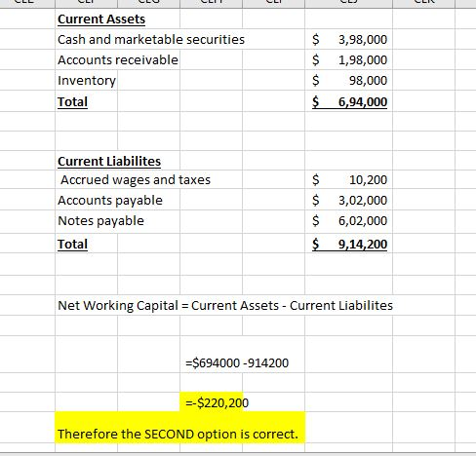Click the 'Current Liabilites' heading cell
Viewport: 476px width, 456px height.
click(109, 161)
